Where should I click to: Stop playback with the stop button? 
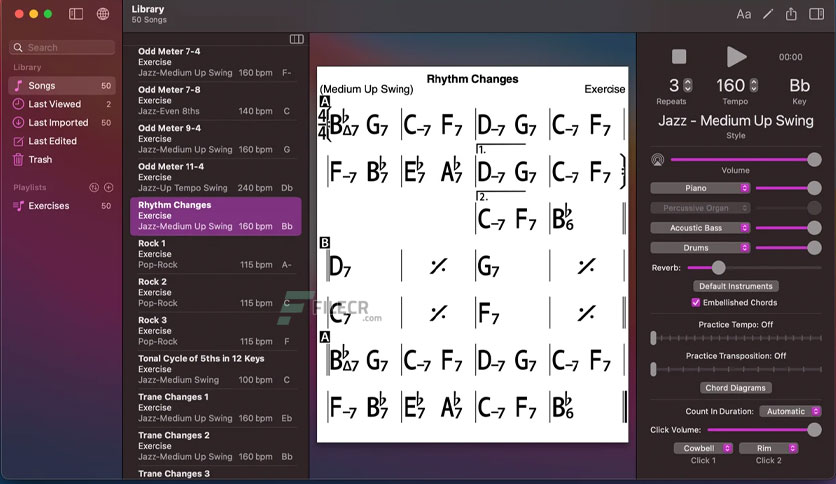pyautogui.click(x=679, y=57)
